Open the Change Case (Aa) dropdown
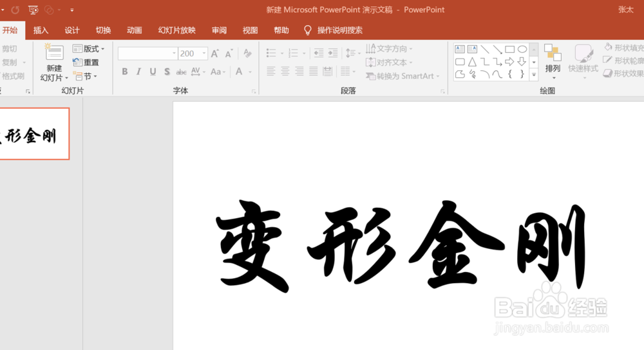This screenshot has height=350, width=644. point(218,71)
